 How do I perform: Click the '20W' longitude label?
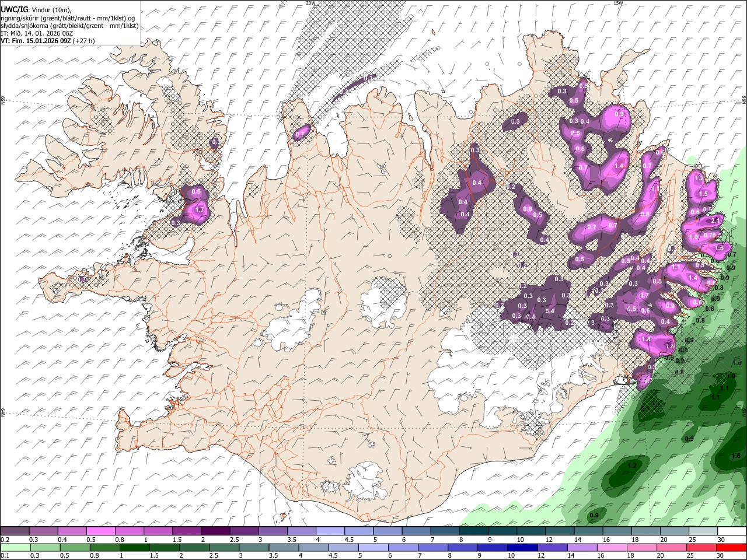[310, 3]
